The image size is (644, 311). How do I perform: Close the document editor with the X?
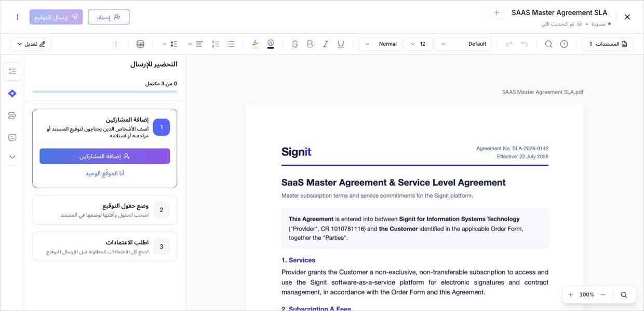(627, 17)
